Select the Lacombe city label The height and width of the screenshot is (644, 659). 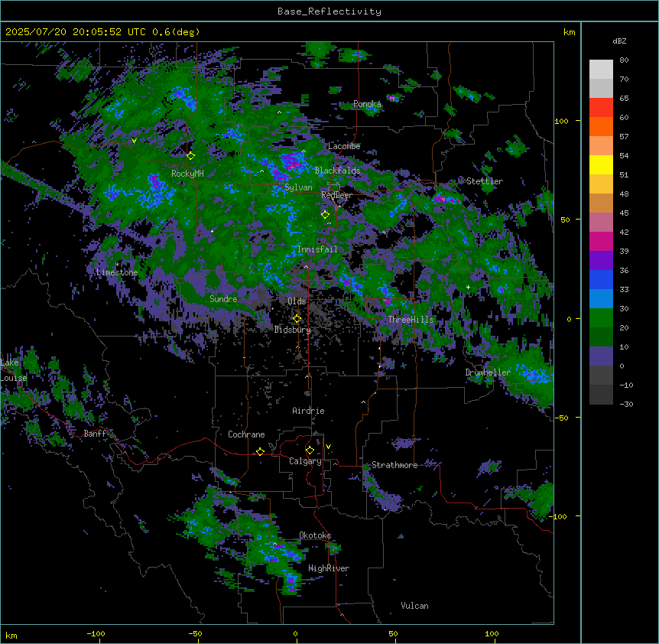tap(344, 146)
